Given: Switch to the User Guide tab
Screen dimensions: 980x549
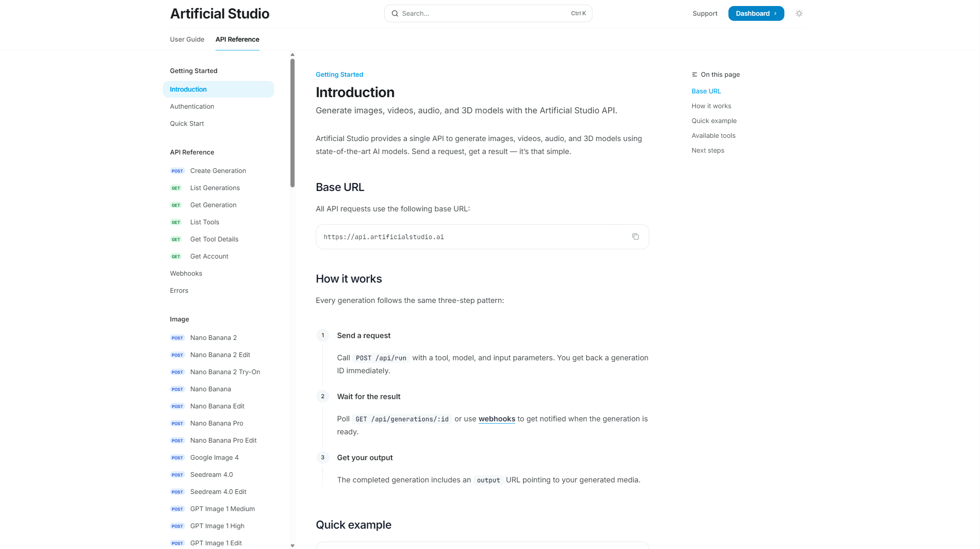Looking at the screenshot, I should click(x=187, y=39).
